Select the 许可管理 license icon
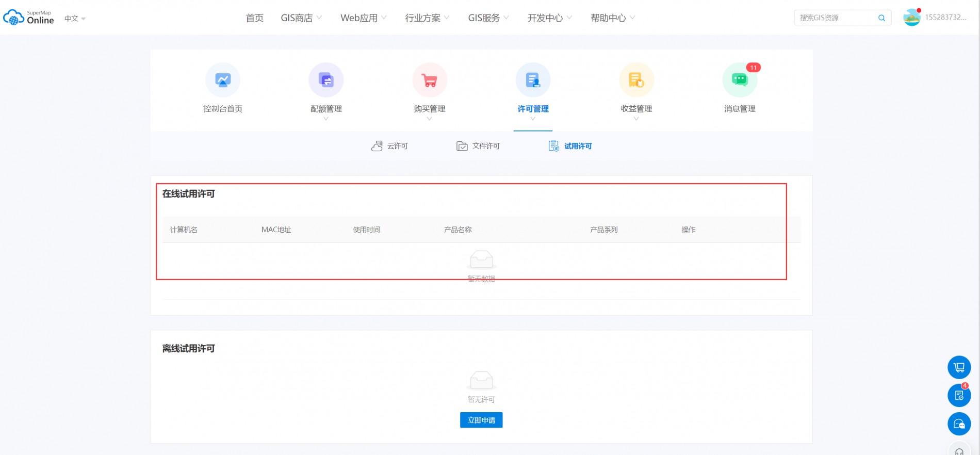 click(x=533, y=80)
